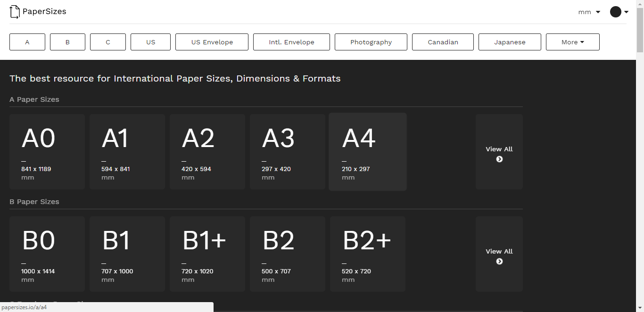
Task: Open the B2 paper size card
Action: point(288,254)
